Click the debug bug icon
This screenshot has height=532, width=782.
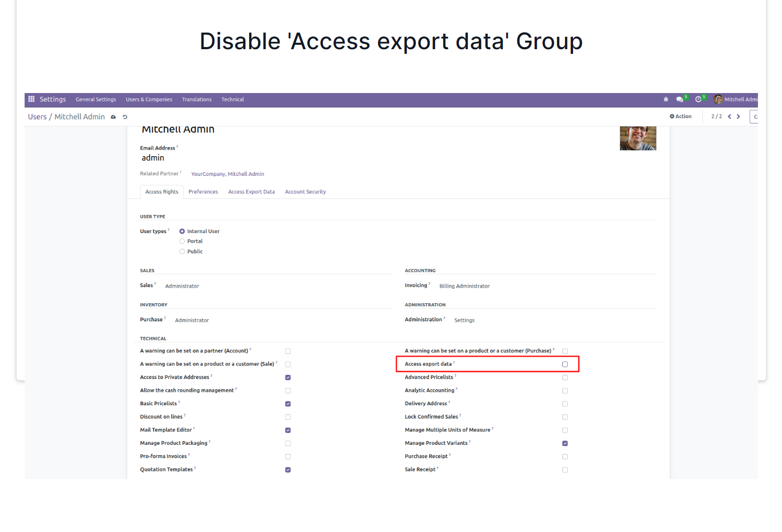tap(665, 99)
